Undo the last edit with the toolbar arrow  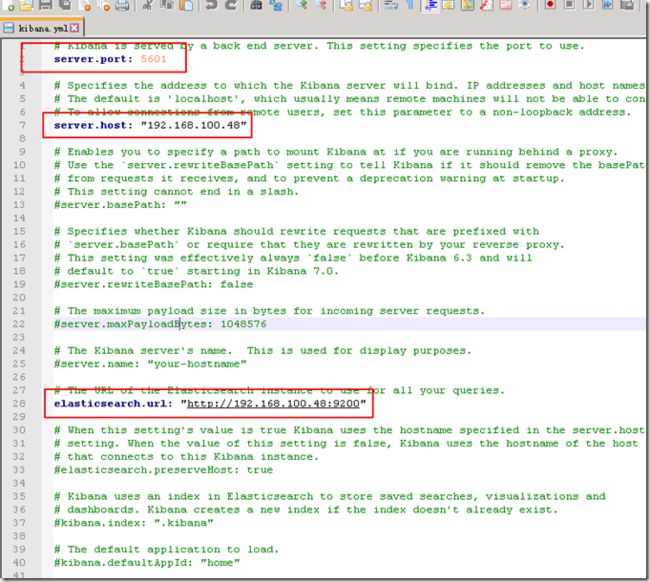coord(211,5)
